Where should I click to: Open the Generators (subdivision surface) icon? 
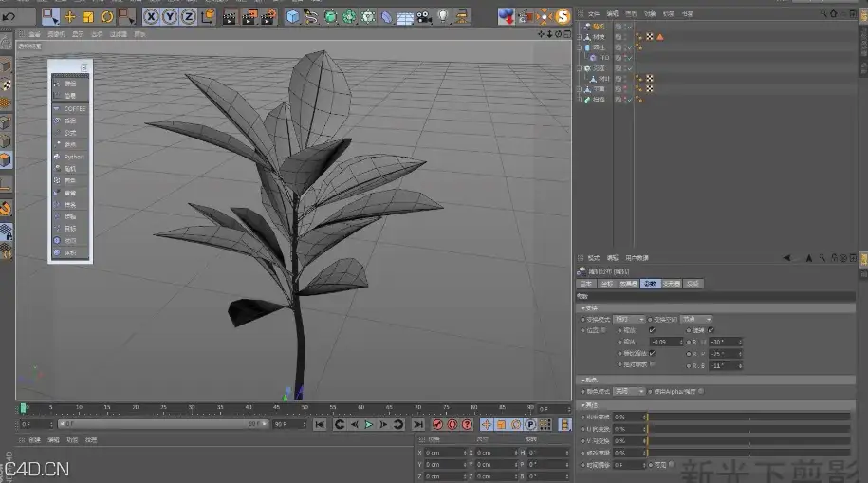(330, 17)
